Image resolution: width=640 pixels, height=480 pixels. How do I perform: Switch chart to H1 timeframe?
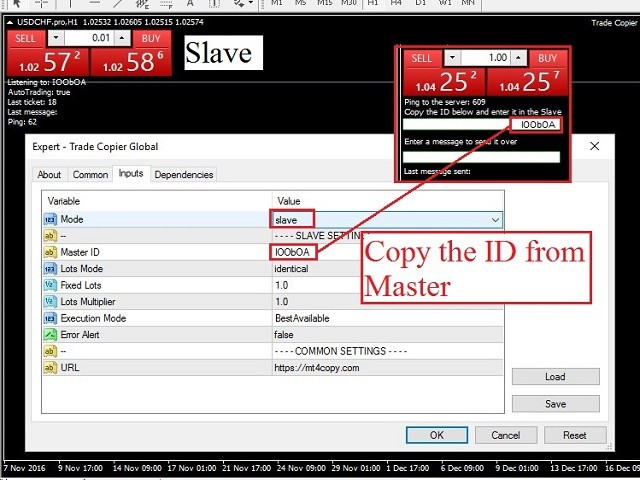[372, 3]
